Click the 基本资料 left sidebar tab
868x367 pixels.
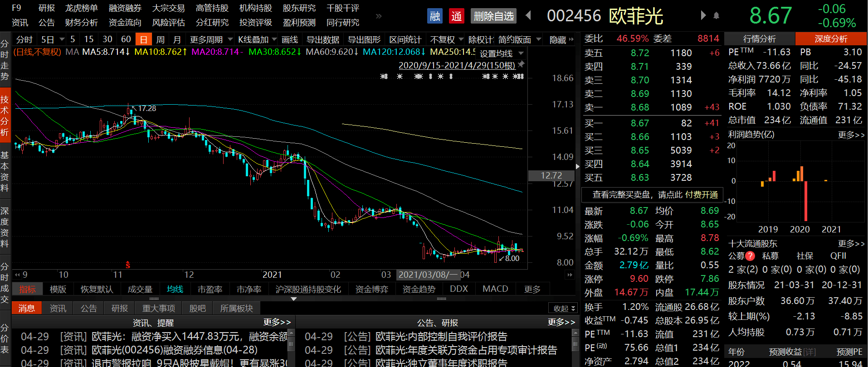click(x=5, y=172)
